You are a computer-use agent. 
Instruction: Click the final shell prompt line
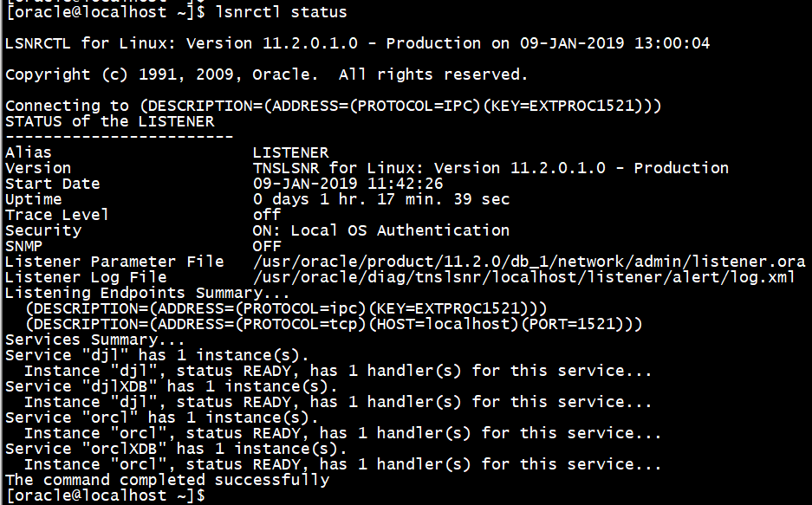[x=105, y=495]
